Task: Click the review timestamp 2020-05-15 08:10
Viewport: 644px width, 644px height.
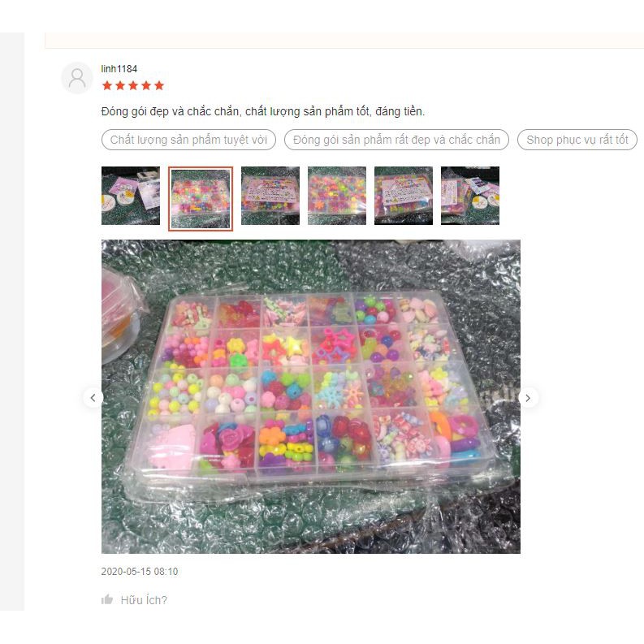Action: point(140,571)
